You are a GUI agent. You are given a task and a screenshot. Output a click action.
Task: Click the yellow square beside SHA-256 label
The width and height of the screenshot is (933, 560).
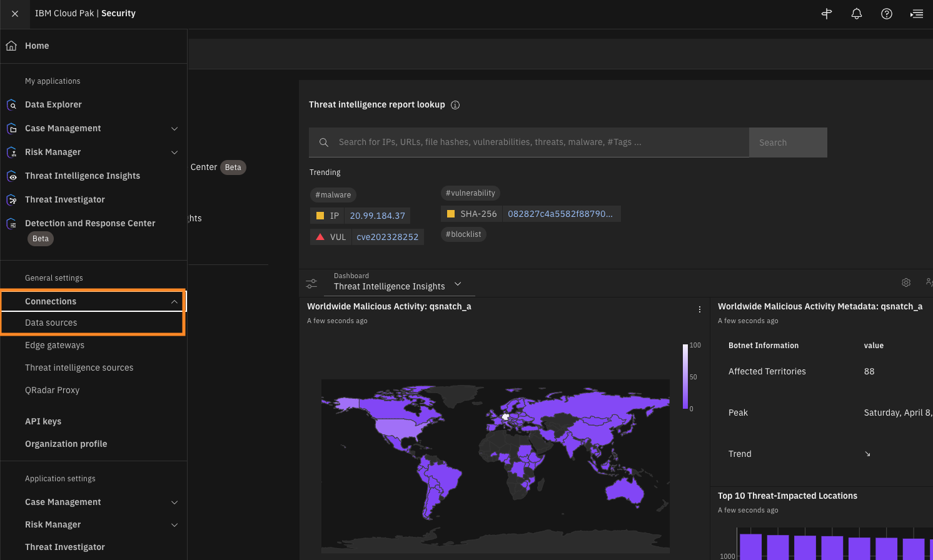tap(451, 214)
